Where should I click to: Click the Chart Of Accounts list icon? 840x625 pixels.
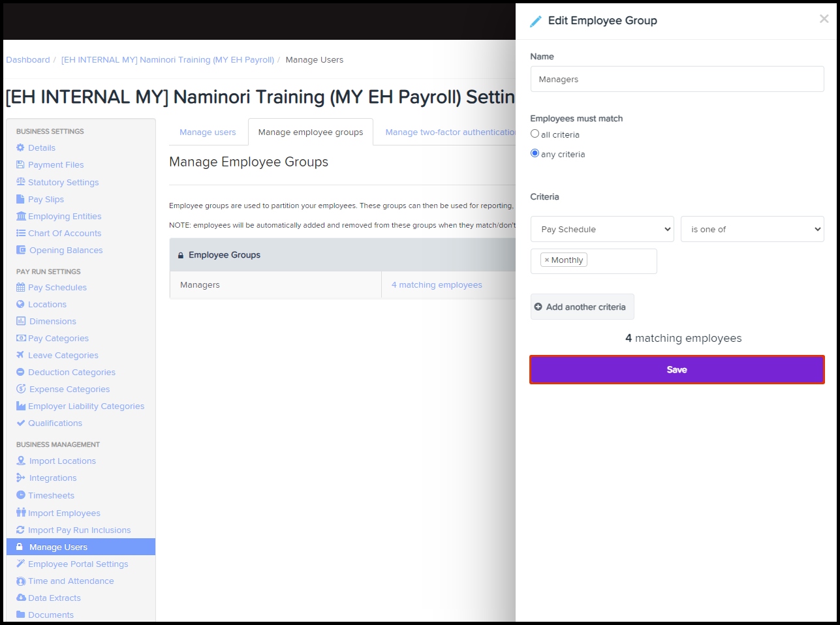coord(20,234)
